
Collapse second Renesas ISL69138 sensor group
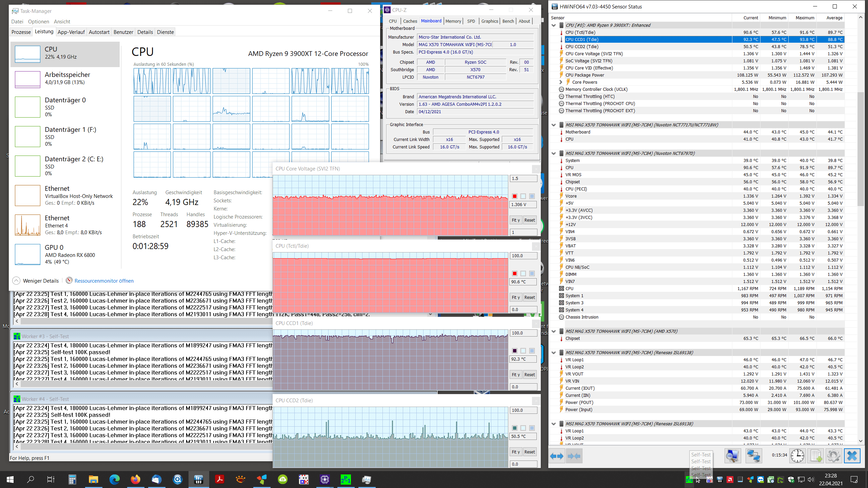(x=554, y=424)
